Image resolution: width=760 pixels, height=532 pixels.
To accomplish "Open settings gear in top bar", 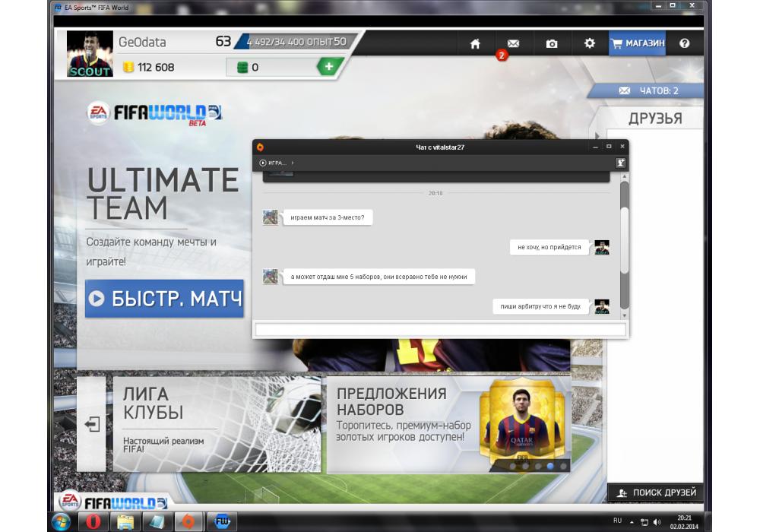I will click(590, 44).
